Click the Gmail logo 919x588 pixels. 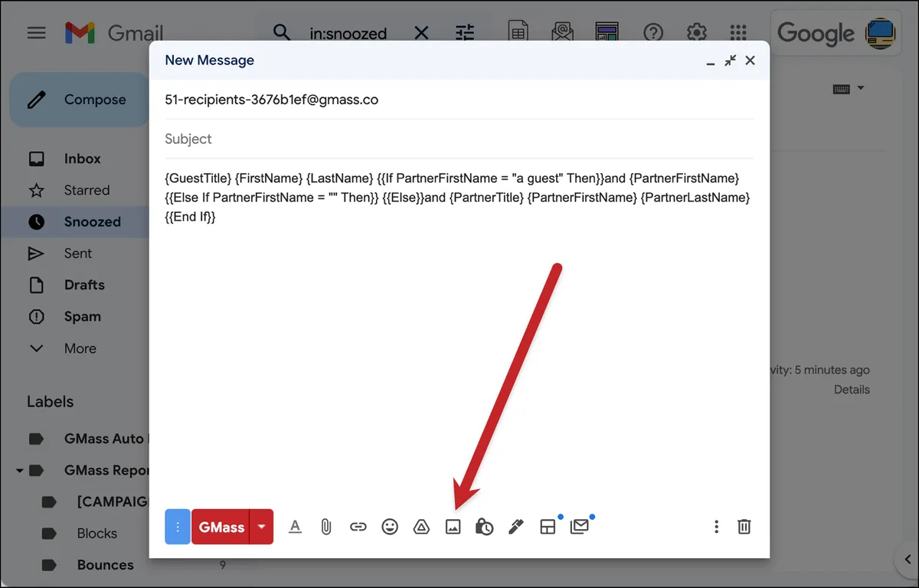pos(114,33)
